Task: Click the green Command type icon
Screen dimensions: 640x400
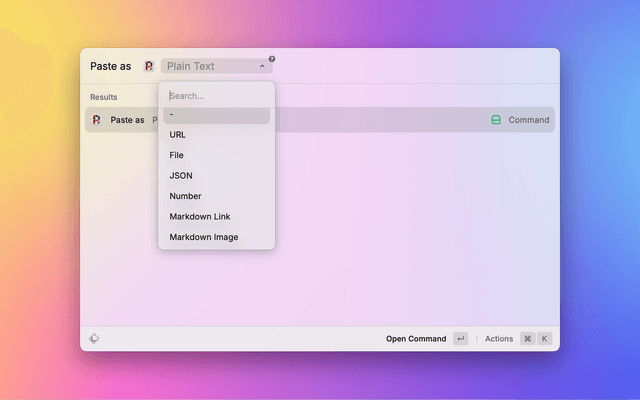Action: tap(496, 120)
